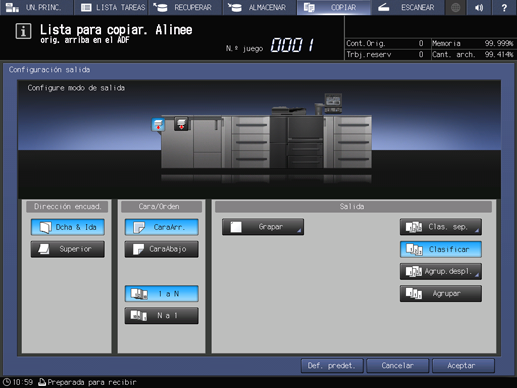
Task: Confirm with the Aceptar button
Action: click(x=463, y=366)
